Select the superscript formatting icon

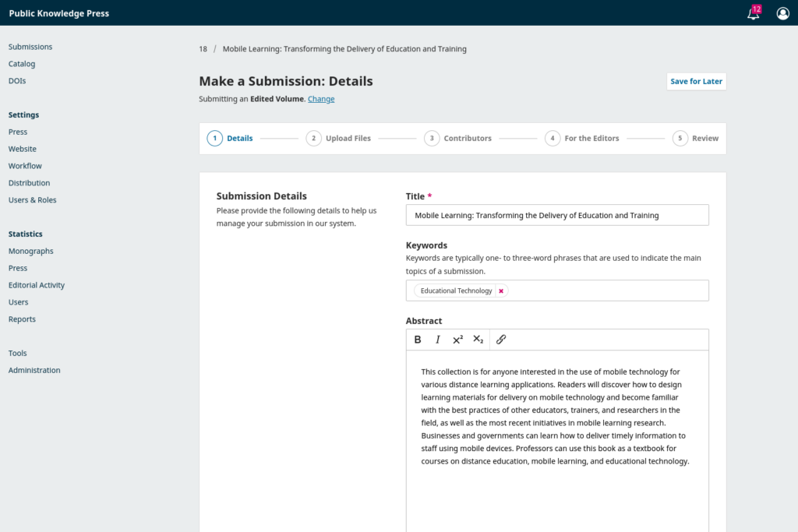click(x=458, y=339)
